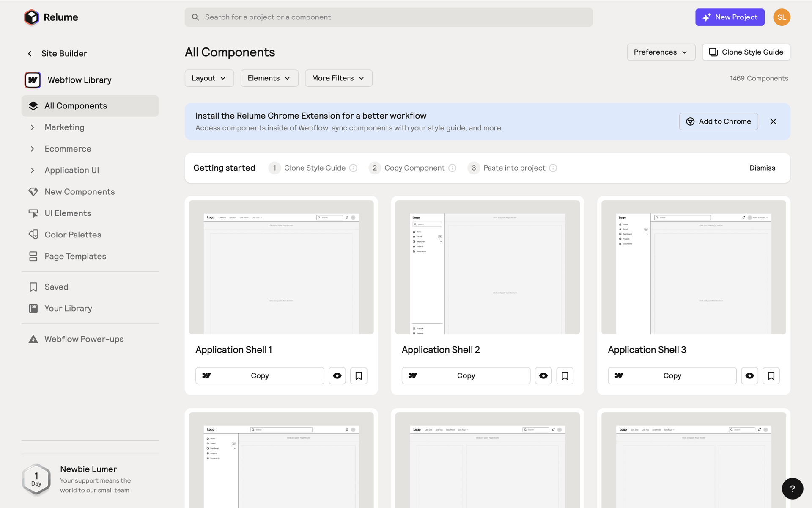812x508 pixels.
Task: Expand the Application UI category chevron
Action: pyautogui.click(x=33, y=170)
